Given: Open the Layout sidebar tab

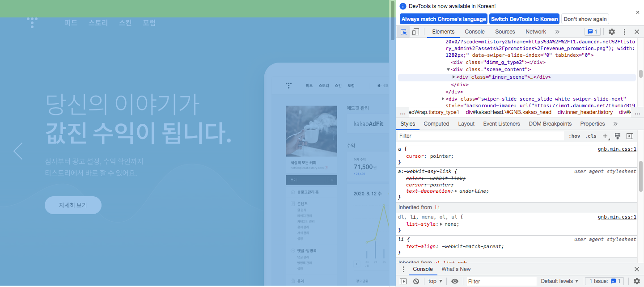Looking at the screenshot, I should [x=466, y=124].
